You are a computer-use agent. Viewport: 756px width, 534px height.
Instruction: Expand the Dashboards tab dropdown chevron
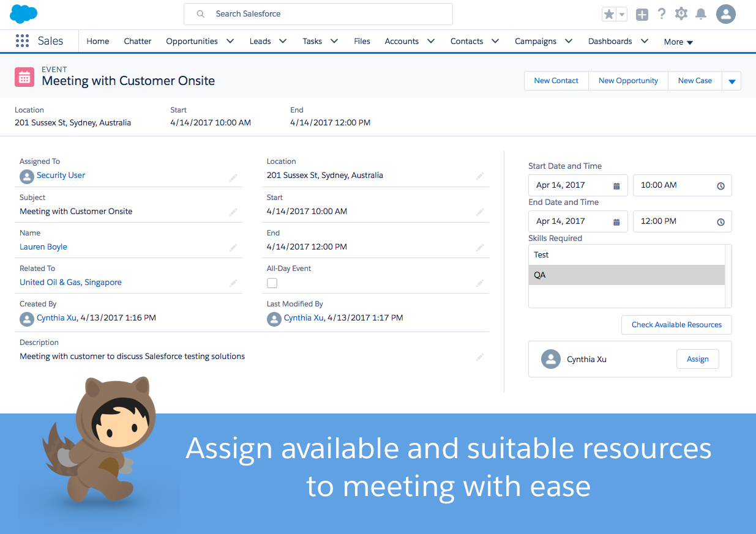click(x=645, y=41)
